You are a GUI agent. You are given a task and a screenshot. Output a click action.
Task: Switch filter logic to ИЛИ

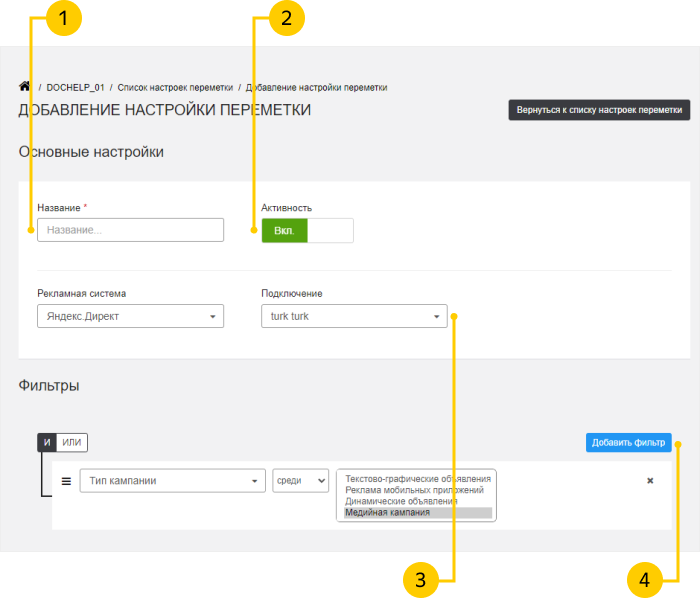(72, 442)
